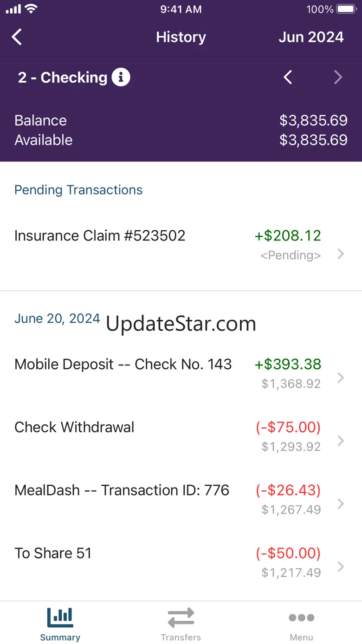Screen dimensions: 362x644
Task: Open the Transfers arrows icon
Action: point(181,618)
